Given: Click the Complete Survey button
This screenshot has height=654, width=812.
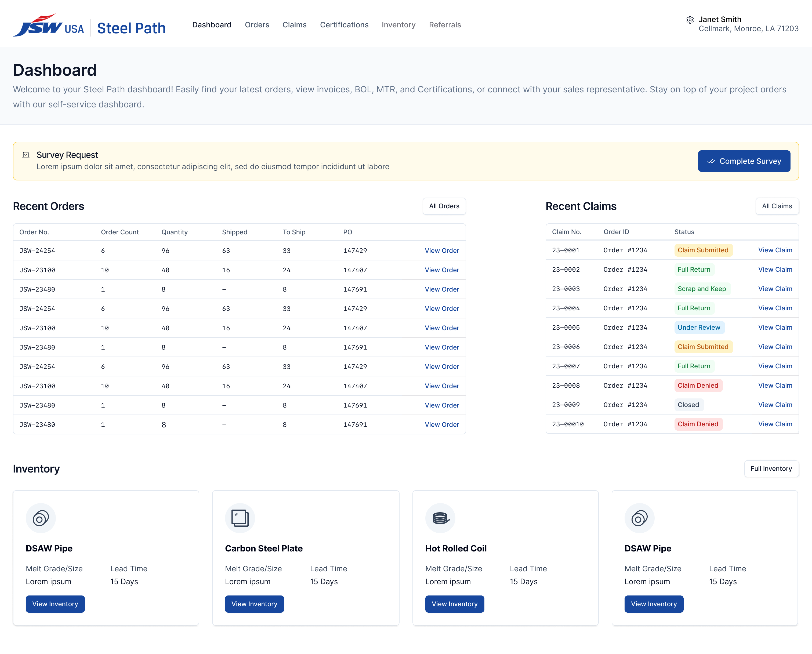Looking at the screenshot, I should coord(744,161).
